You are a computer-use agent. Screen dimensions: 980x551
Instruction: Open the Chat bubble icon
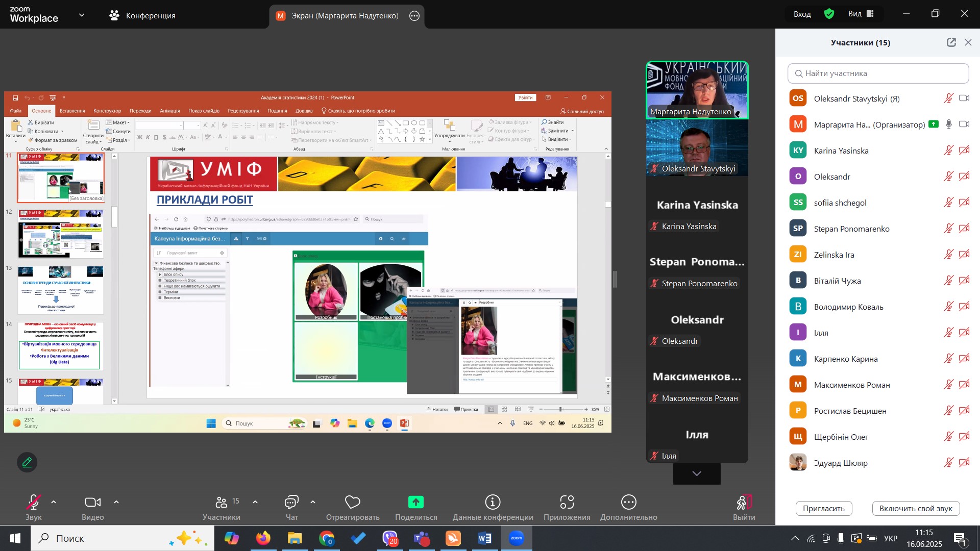[x=291, y=503]
